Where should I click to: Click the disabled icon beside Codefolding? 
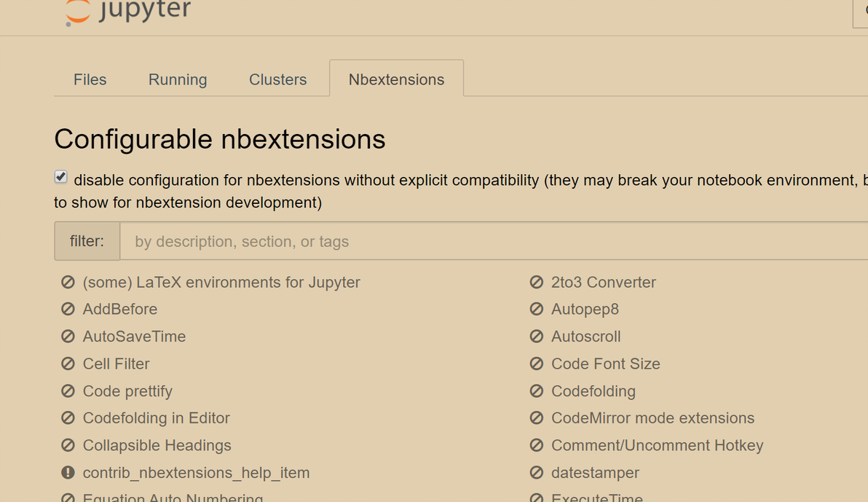537,391
